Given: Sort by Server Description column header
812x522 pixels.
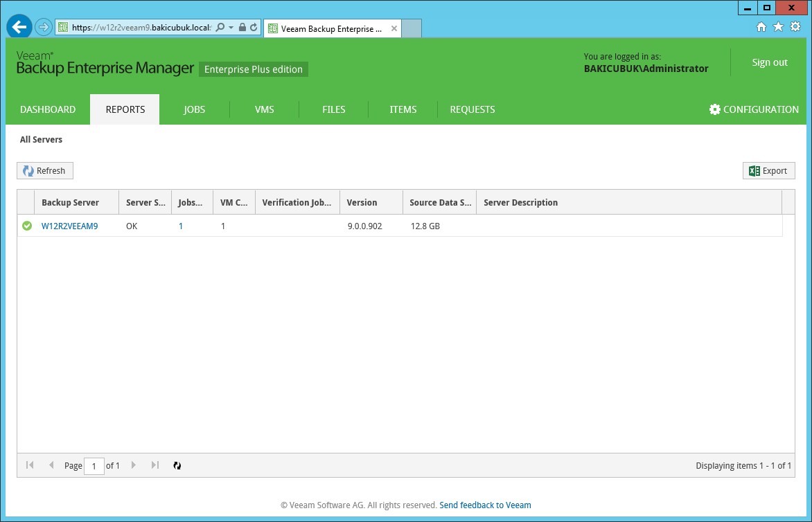Looking at the screenshot, I should click(628, 202).
